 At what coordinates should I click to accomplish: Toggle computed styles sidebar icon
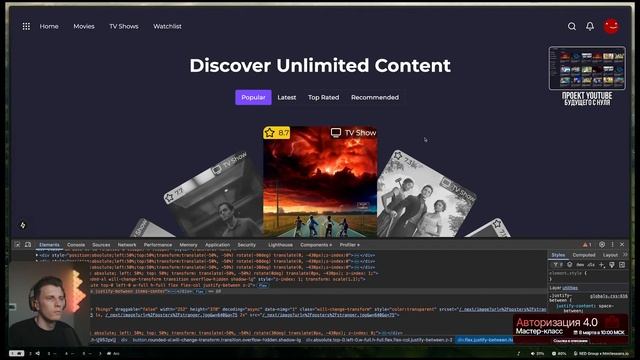click(622, 265)
